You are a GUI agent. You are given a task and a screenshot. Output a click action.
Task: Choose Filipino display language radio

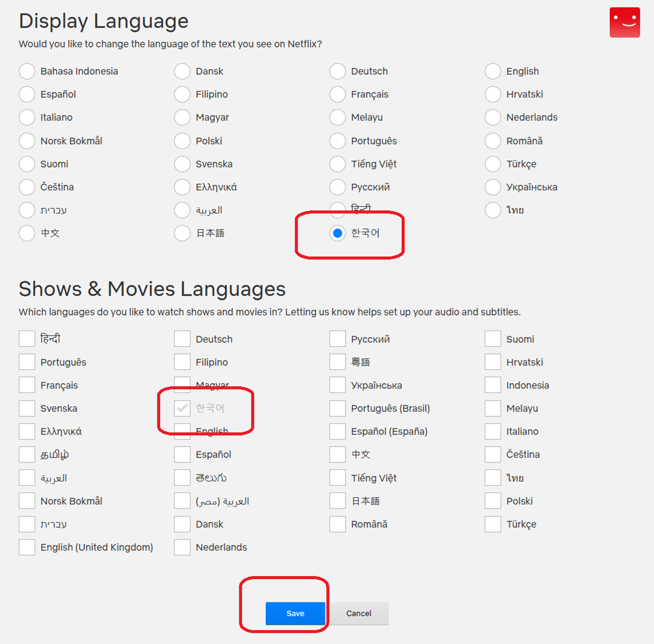click(182, 94)
